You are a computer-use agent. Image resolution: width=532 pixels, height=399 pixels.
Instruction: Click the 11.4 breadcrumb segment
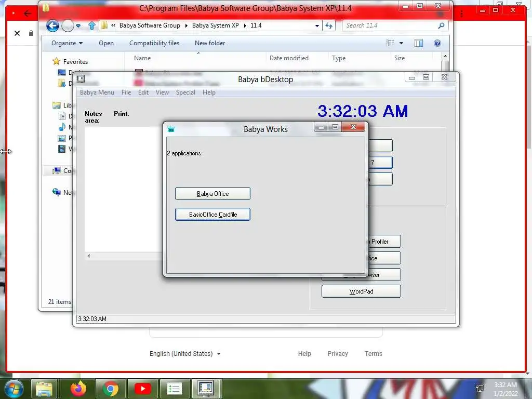(x=256, y=25)
